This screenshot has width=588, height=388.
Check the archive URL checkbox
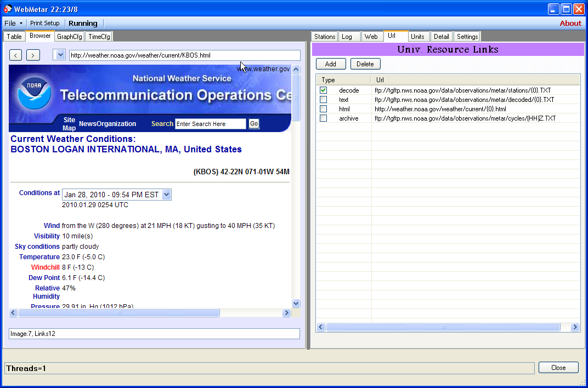pos(323,118)
